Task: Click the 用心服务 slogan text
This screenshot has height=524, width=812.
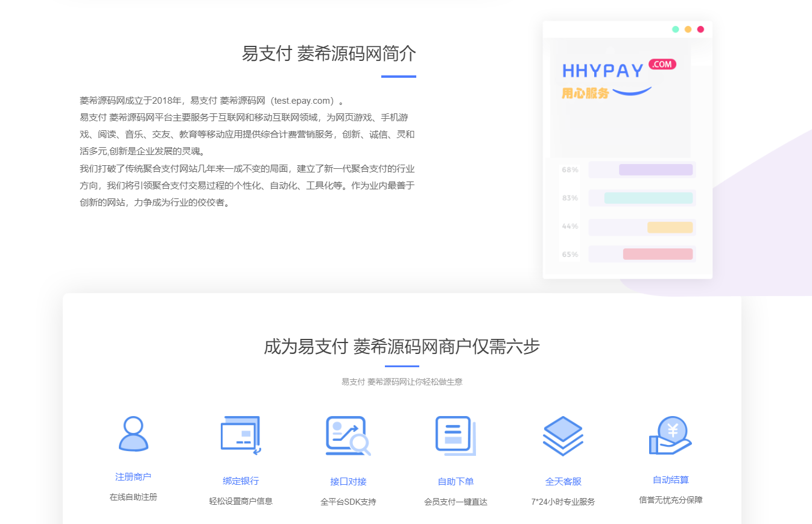Action: (585, 93)
